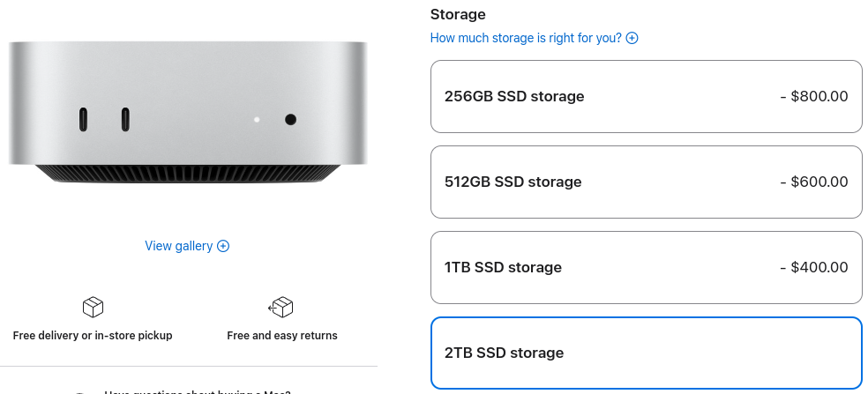Image resolution: width=868 pixels, height=394 pixels.
Task: Select the 256GB SSD storage option
Action: click(x=646, y=96)
